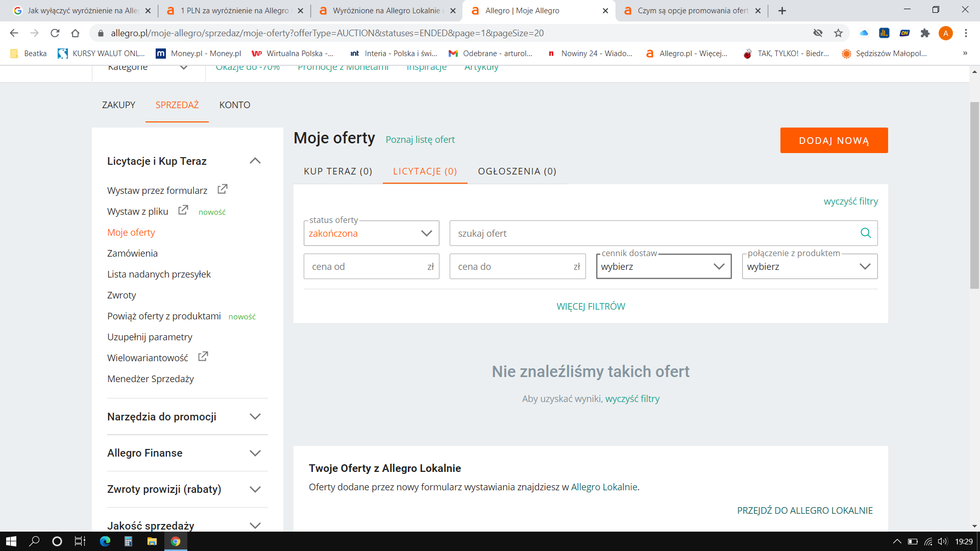This screenshot has width=980, height=551.
Task: Switch to the KUP TERAZ tab
Action: coord(338,171)
